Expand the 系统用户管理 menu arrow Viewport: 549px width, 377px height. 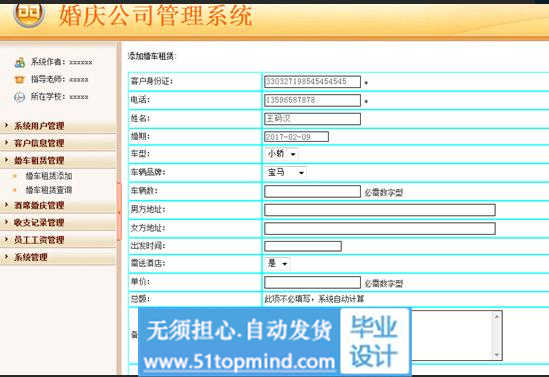click(x=6, y=125)
